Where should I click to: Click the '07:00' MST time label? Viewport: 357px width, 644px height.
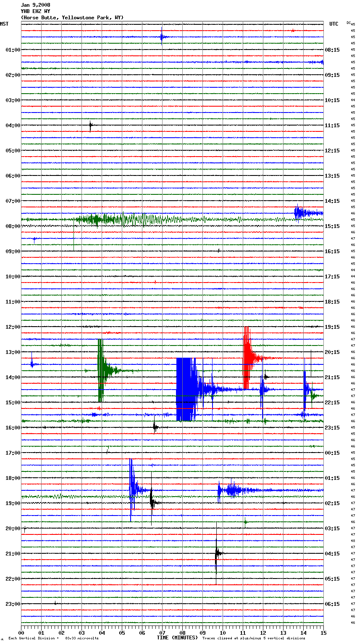(13, 201)
